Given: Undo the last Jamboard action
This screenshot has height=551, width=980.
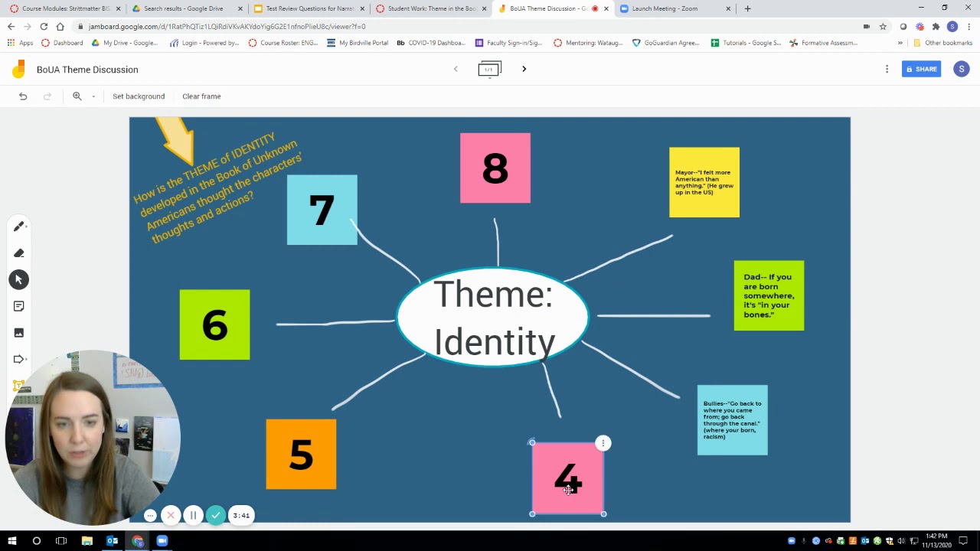Looking at the screenshot, I should (23, 96).
